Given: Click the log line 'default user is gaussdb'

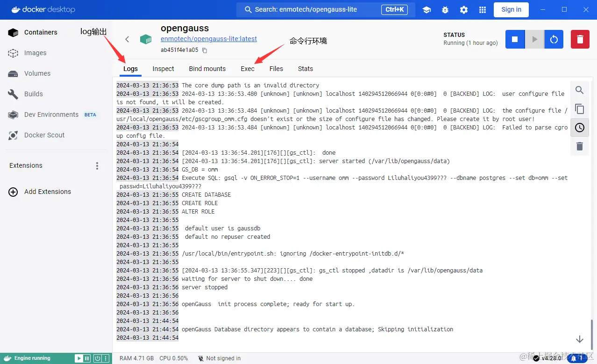Looking at the screenshot, I should (222, 228).
